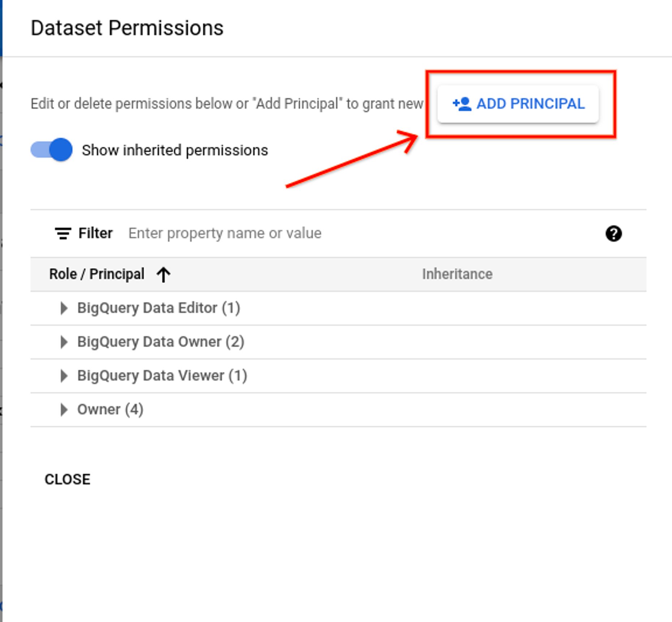
Task: Click the expand triangle for BigQuery Data Owner
Action: (x=65, y=342)
